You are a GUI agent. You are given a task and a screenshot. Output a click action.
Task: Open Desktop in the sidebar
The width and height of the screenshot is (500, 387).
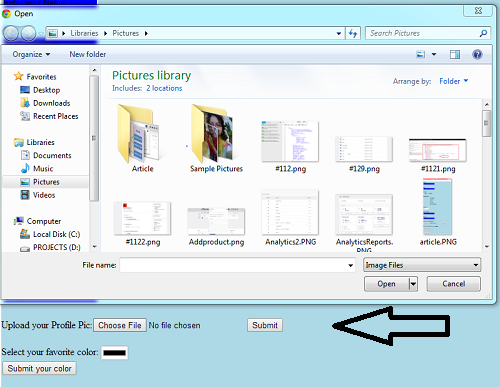click(x=46, y=90)
